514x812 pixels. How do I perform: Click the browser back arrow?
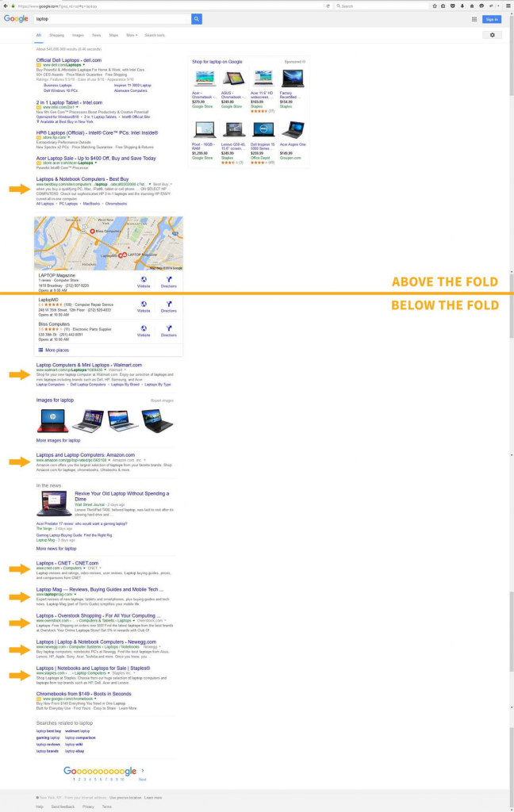6,6
